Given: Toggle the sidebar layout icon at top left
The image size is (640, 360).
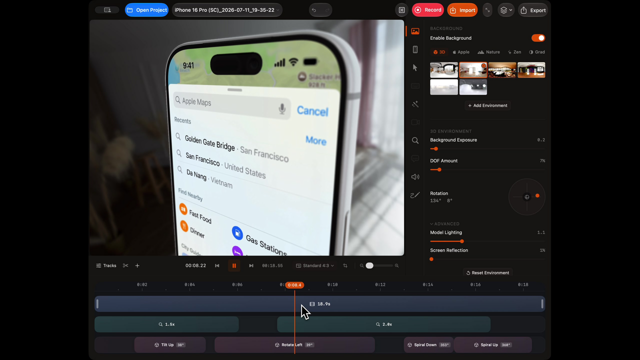Looking at the screenshot, I should [107, 10].
